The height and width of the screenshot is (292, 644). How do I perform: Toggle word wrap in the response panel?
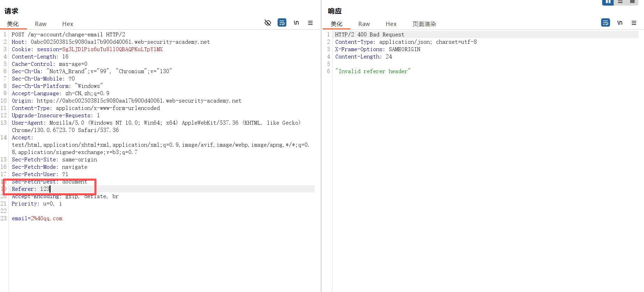[x=605, y=23]
